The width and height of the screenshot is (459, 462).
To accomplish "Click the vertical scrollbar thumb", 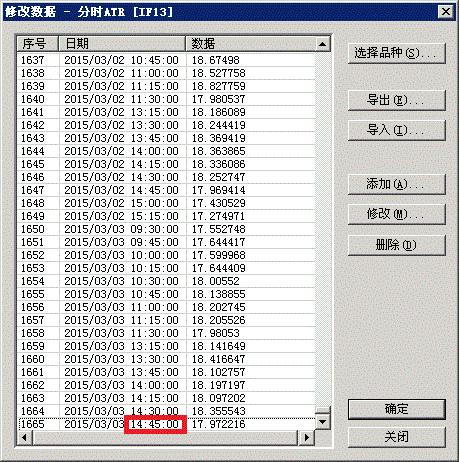I will coord(323,410).
